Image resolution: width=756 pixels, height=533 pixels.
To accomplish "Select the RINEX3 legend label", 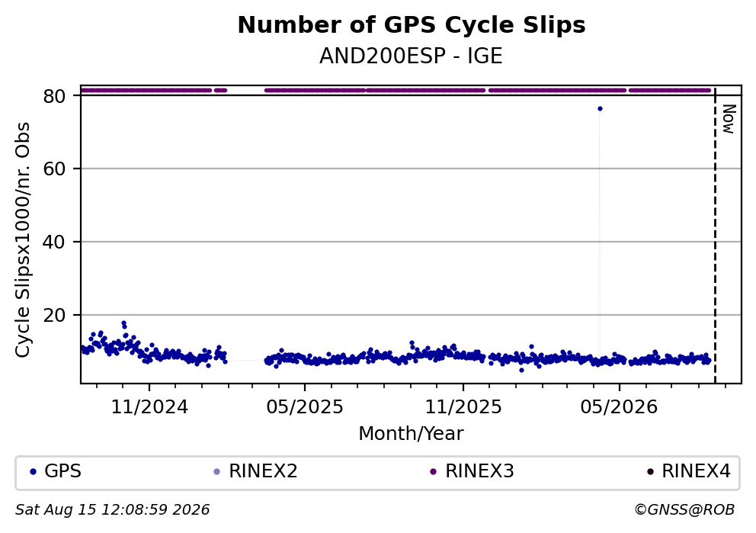I will click(479, 471).
